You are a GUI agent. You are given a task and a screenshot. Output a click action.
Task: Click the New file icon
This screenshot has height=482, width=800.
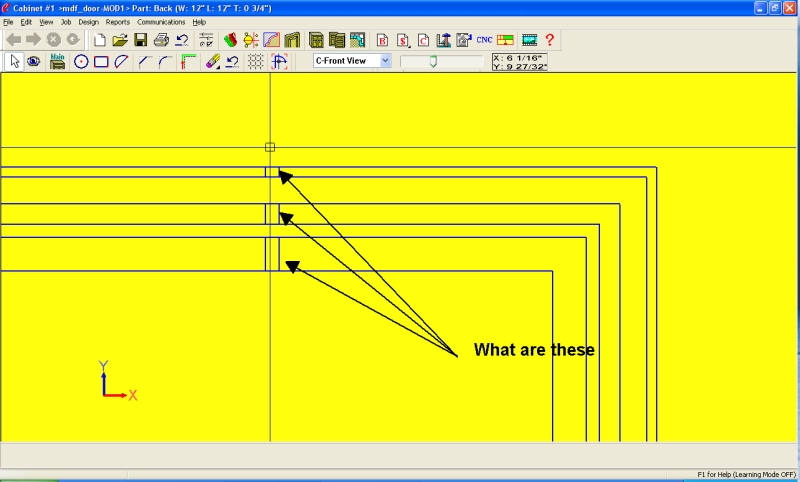tap(99, 40)
